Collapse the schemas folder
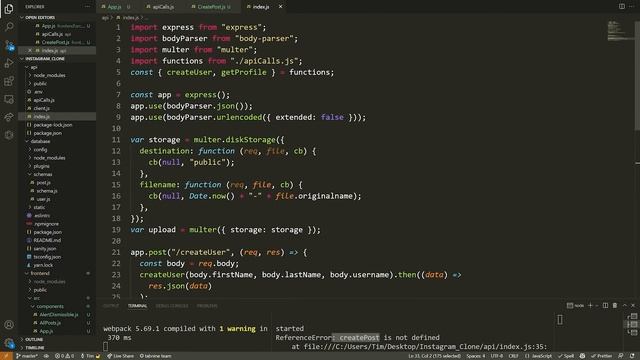Image resolution: width=640 pixels, height=360 pixels. pyautogui.click(x=57, y=174)
